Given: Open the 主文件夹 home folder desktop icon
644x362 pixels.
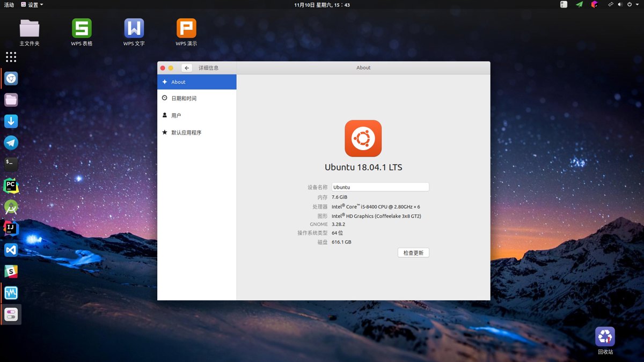Looking at the screenshot, I should click(30, 32).
